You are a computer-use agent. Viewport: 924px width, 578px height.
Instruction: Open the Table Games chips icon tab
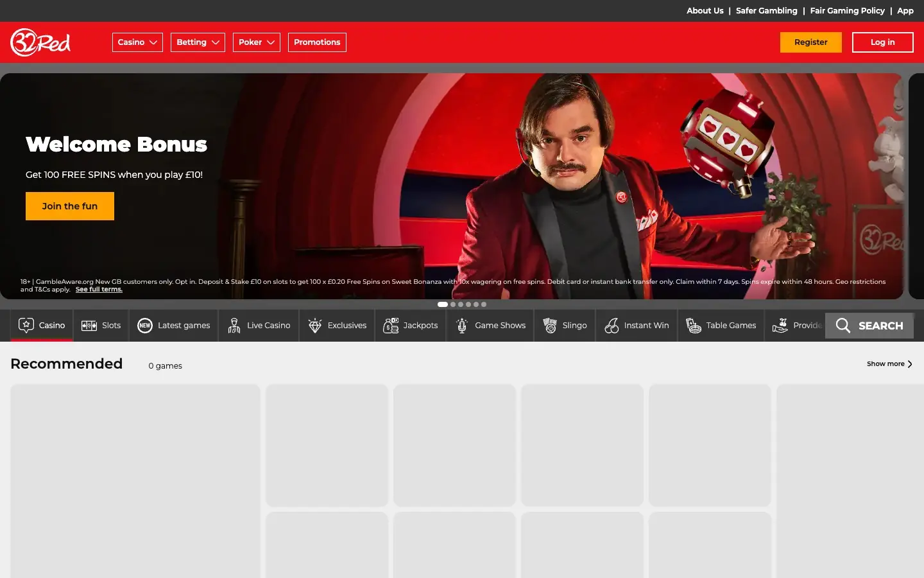tap(721, 326)
